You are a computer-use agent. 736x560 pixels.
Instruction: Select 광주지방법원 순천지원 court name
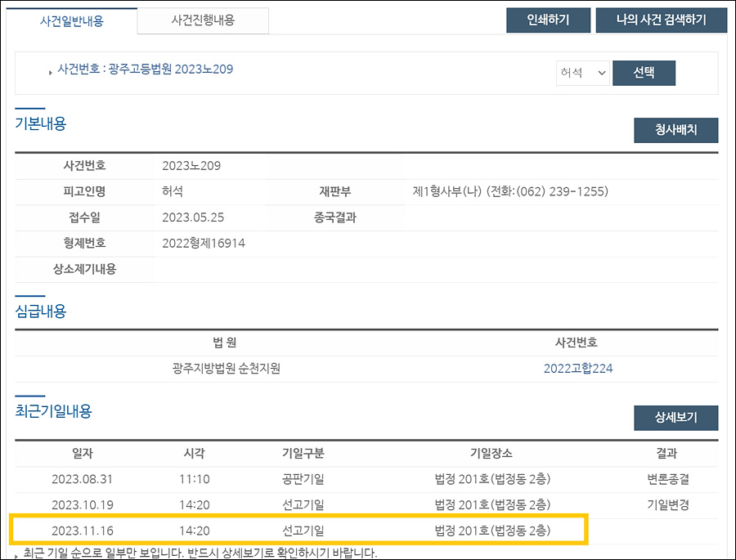[226, 369]
